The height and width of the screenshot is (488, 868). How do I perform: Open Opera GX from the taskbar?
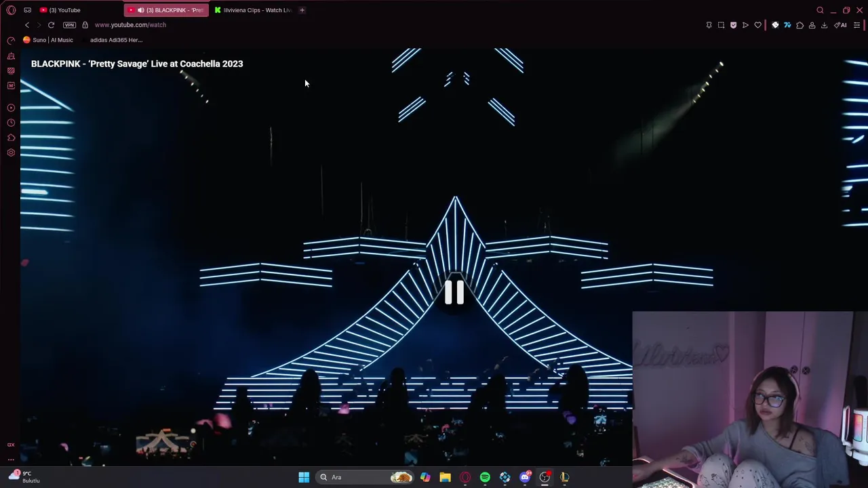tap(465, 477)
